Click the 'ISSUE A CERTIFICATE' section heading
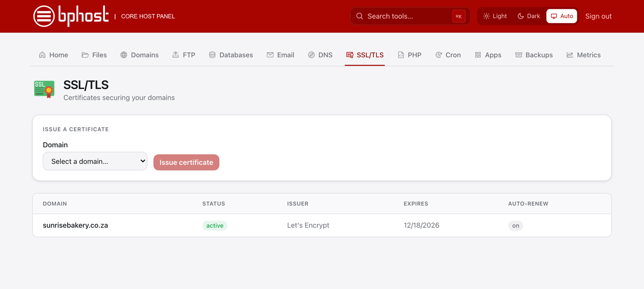This screenshot has width=644, height=289. click(x=76, y=129)
